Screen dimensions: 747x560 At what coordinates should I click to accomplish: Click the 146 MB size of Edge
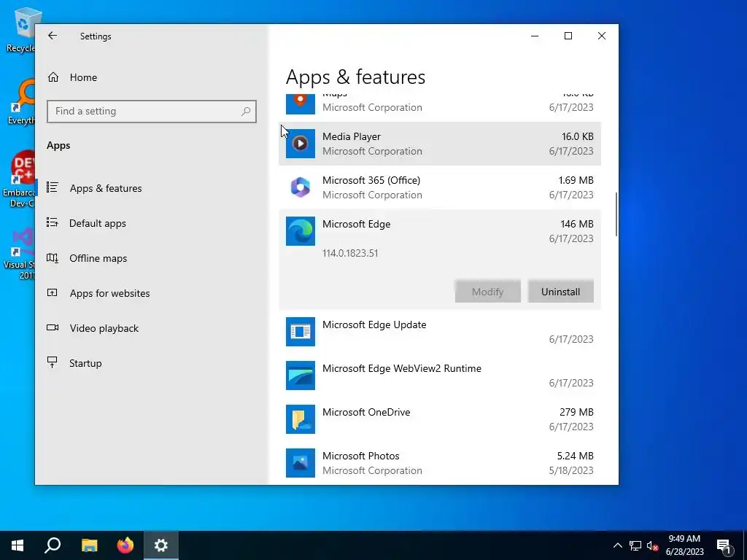(577, 224)
